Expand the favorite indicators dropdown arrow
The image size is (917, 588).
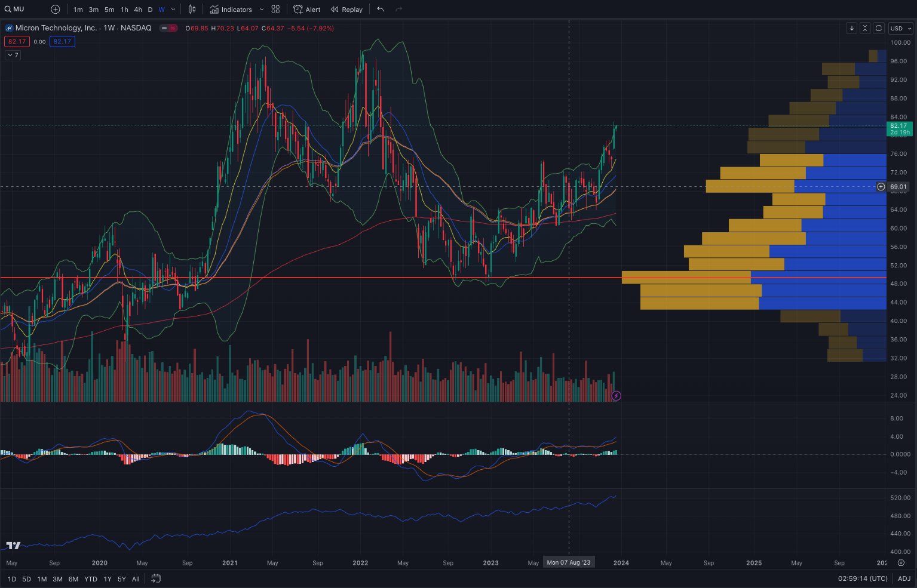pyautogui.click(x=261, y=10)
